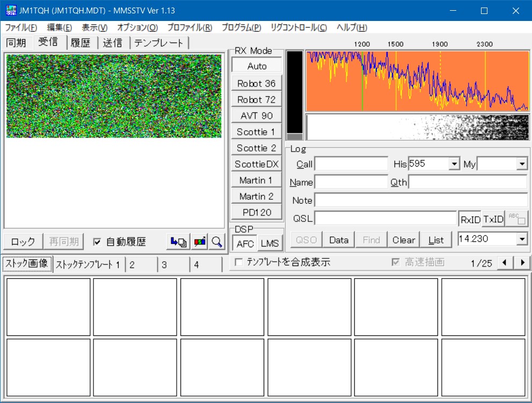Click the waterfall display
Screen dimensions: 532x403
417,127
